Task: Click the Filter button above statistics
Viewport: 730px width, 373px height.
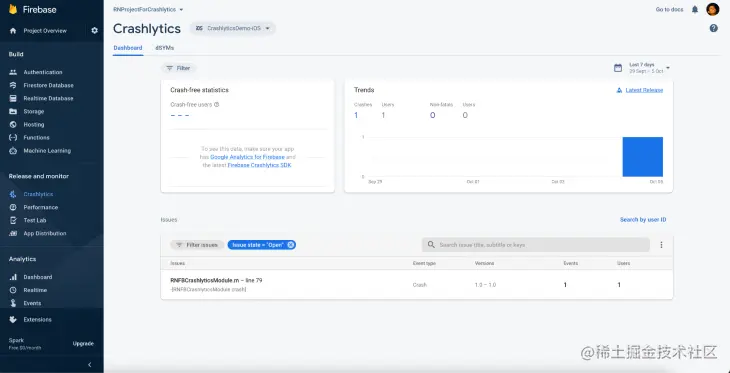Action: point(178,68)
